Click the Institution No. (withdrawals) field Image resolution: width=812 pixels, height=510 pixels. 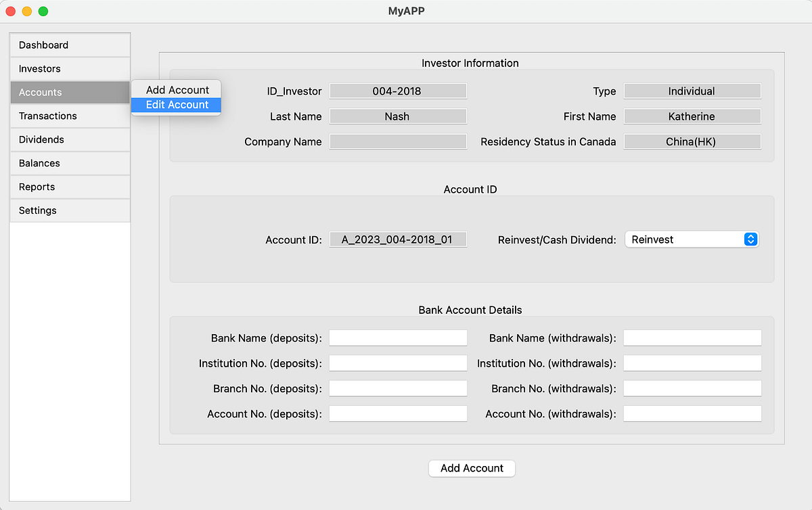pos(692,363)
